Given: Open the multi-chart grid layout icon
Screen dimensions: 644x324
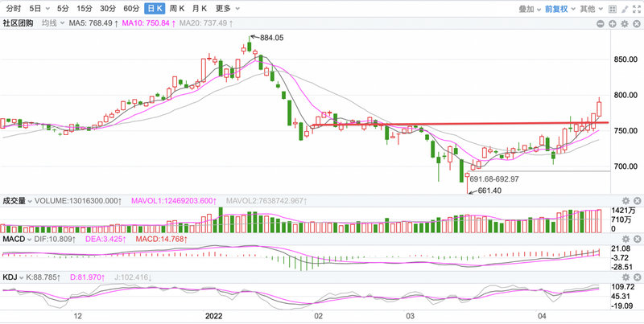Looking at the screenshot, I should click(613, 8).
